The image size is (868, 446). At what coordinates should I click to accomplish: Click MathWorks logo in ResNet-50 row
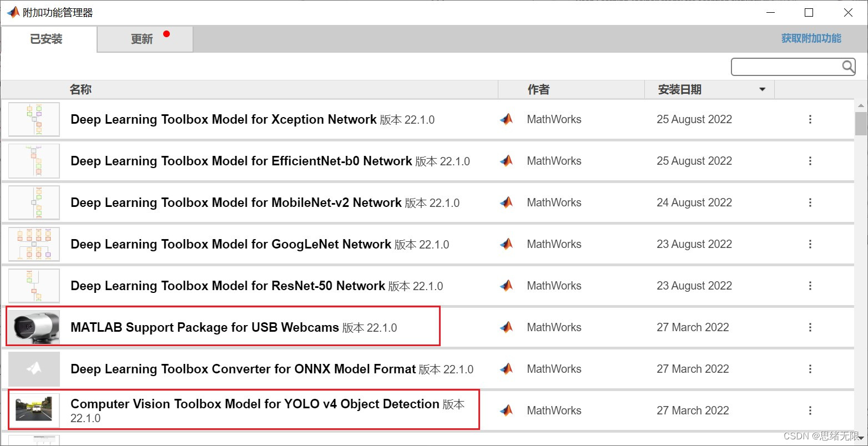pos(506,286)
